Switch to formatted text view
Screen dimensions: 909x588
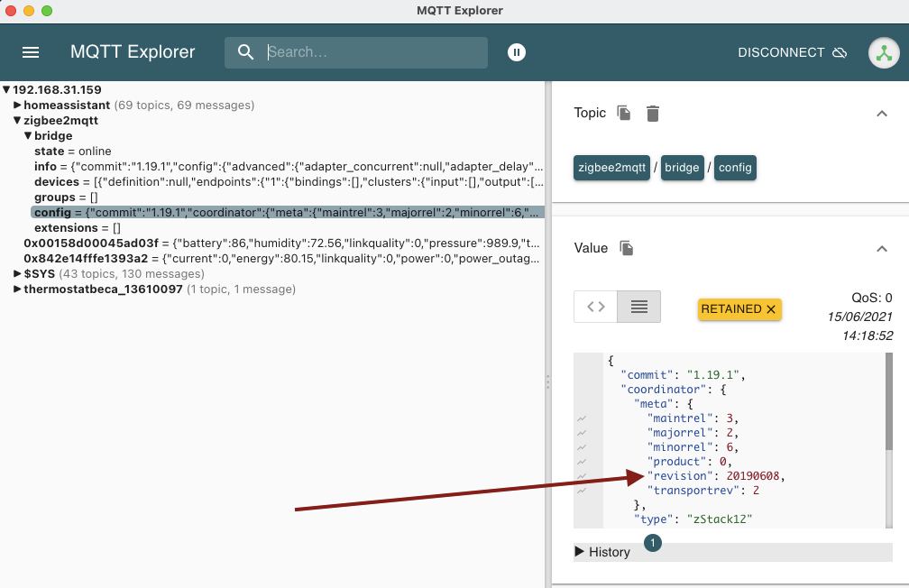click(638, 307)
